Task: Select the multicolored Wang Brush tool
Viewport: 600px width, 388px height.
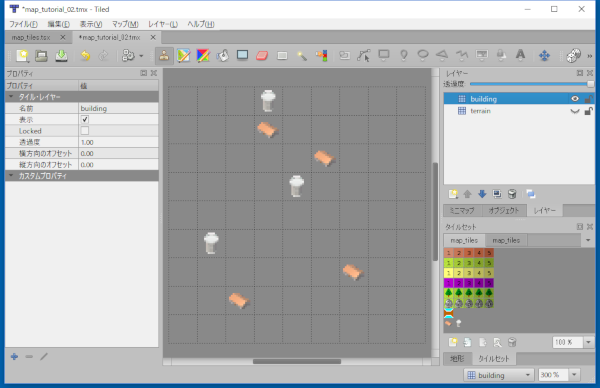Action: point(203,56)
